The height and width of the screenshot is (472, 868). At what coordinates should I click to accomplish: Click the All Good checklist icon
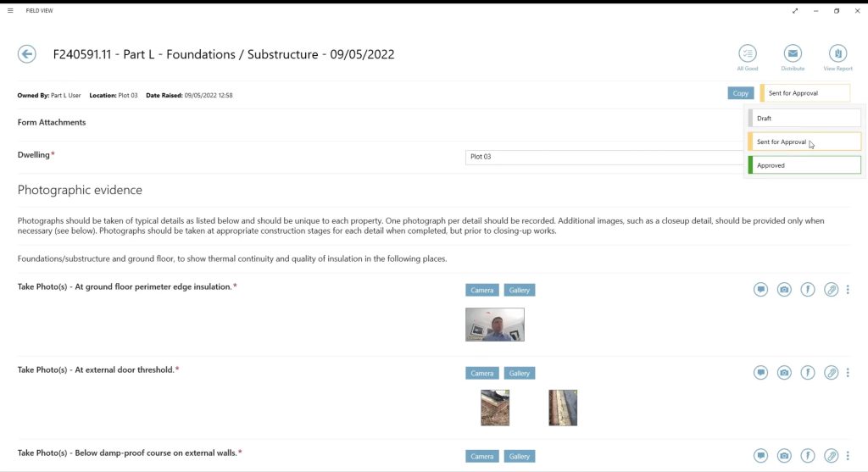(x=747, y=53)
